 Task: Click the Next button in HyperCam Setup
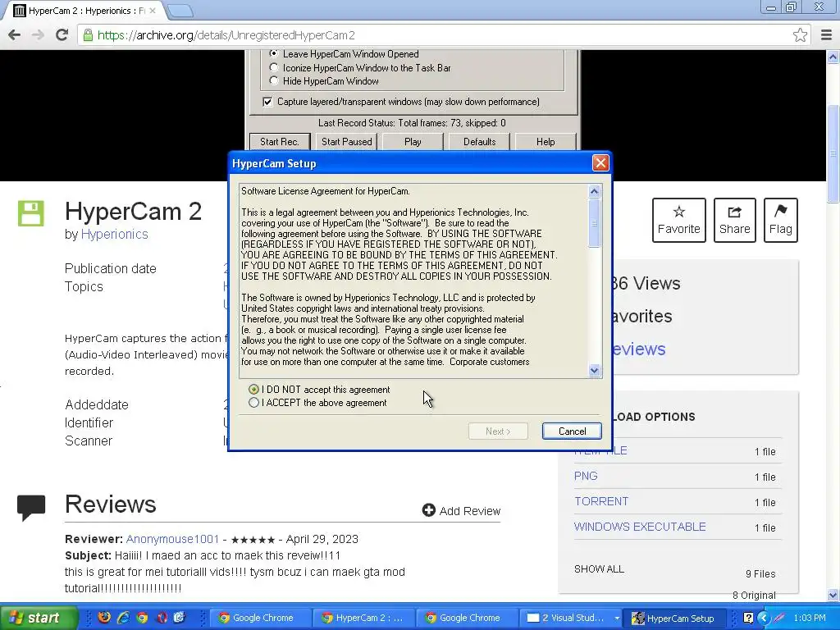(x=498, y=431)
